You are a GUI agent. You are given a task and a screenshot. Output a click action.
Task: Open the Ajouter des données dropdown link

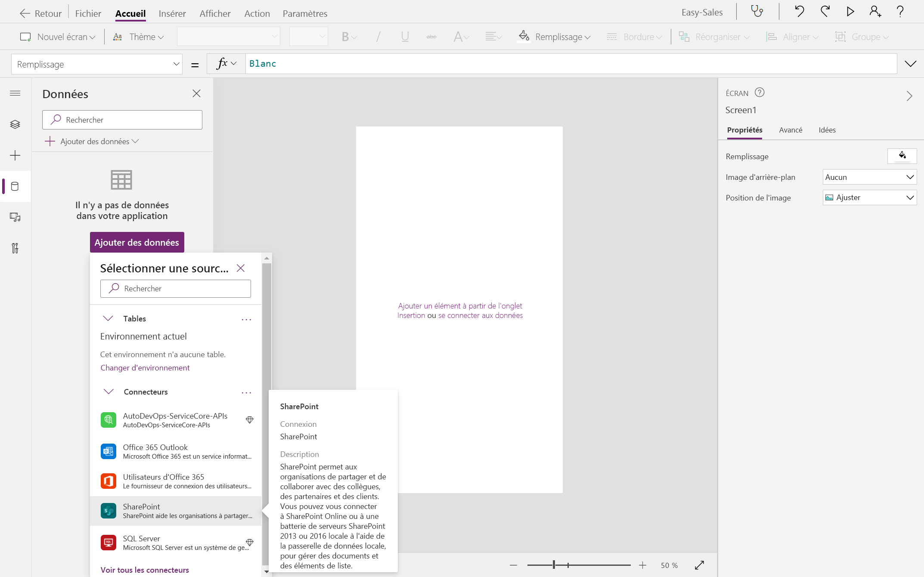(92, 141)
